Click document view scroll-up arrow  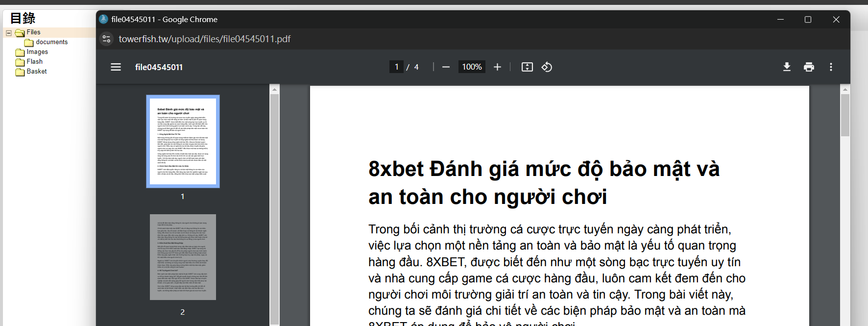[845, 89]
